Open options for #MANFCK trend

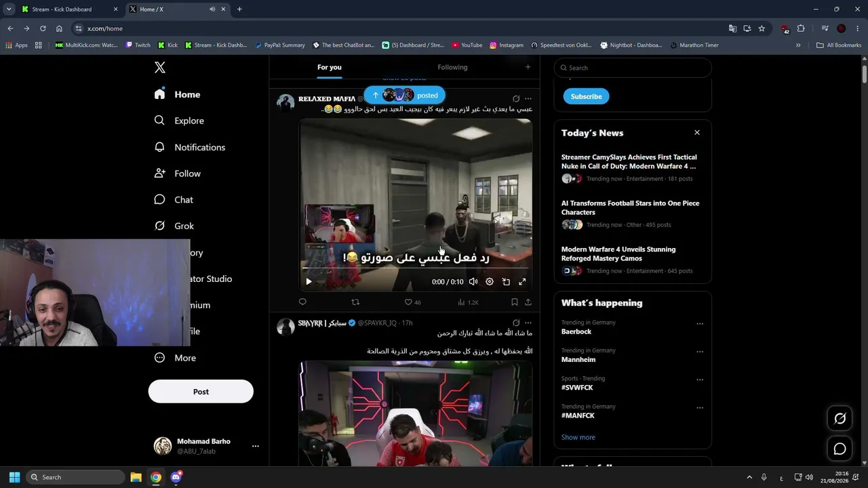(700, 408)
